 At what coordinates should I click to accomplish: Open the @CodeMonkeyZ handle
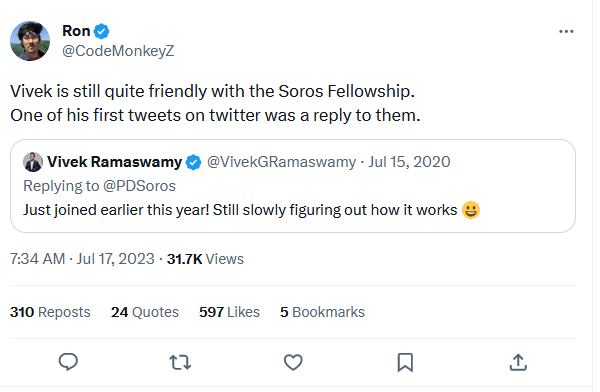click(x=118, y=51)
